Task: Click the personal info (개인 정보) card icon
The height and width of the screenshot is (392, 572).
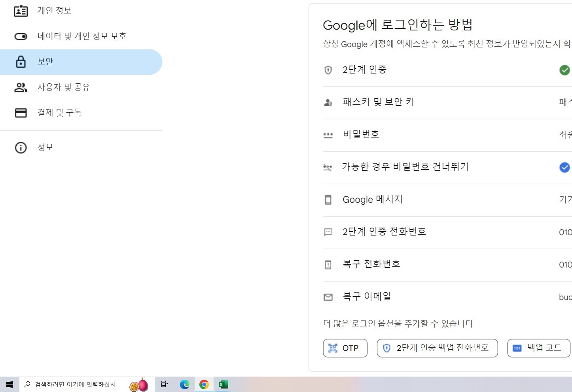Action: (x=21, y=11)
